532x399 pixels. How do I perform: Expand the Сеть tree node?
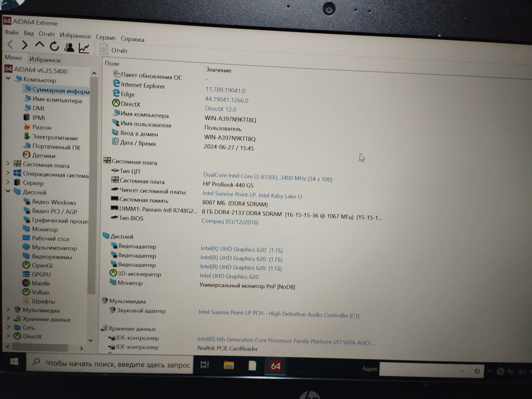coord(8,327)
